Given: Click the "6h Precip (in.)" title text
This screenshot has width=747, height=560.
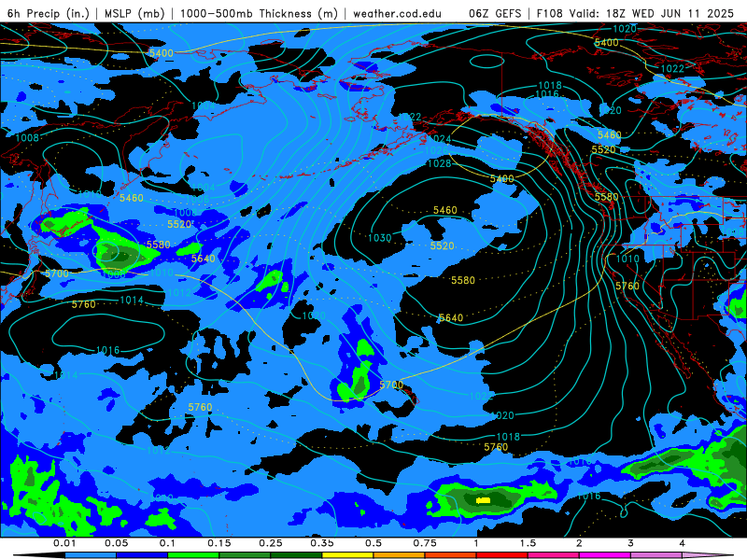Looking at the screenshot, I should (x=49, y=13).
